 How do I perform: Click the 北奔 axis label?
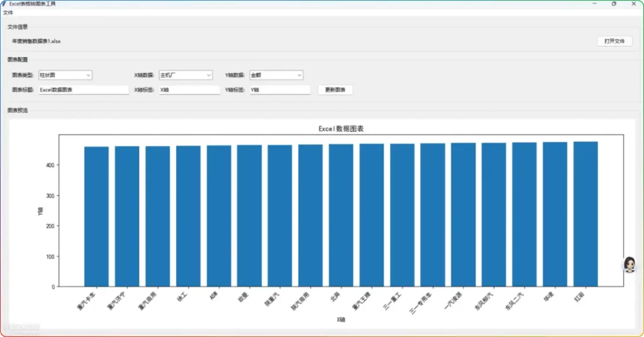click(335, 297)
